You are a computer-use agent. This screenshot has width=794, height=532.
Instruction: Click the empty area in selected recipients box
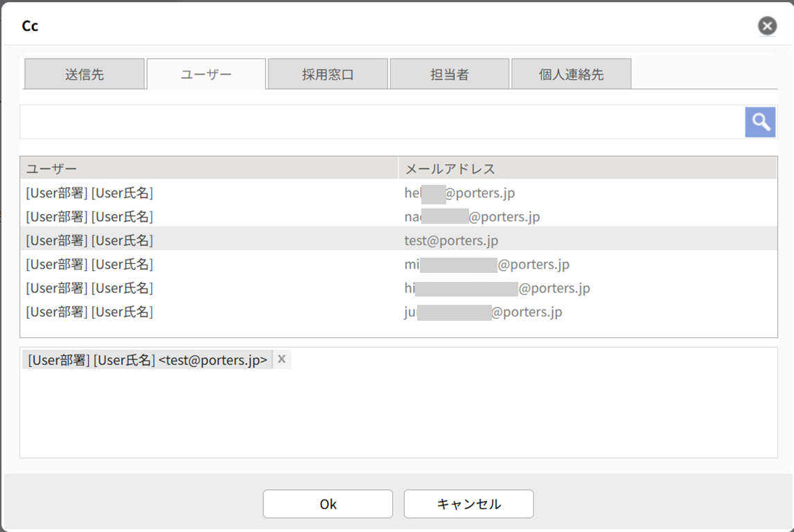(398, 416)
